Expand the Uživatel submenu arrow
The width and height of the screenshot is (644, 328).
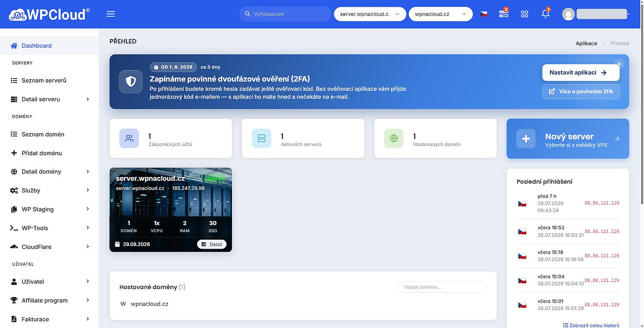[88, 282]
